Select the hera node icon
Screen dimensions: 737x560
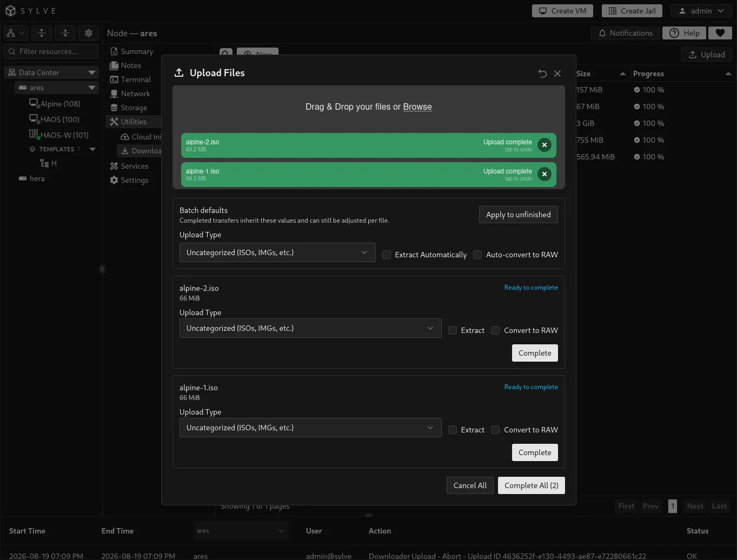coord(23,178)
